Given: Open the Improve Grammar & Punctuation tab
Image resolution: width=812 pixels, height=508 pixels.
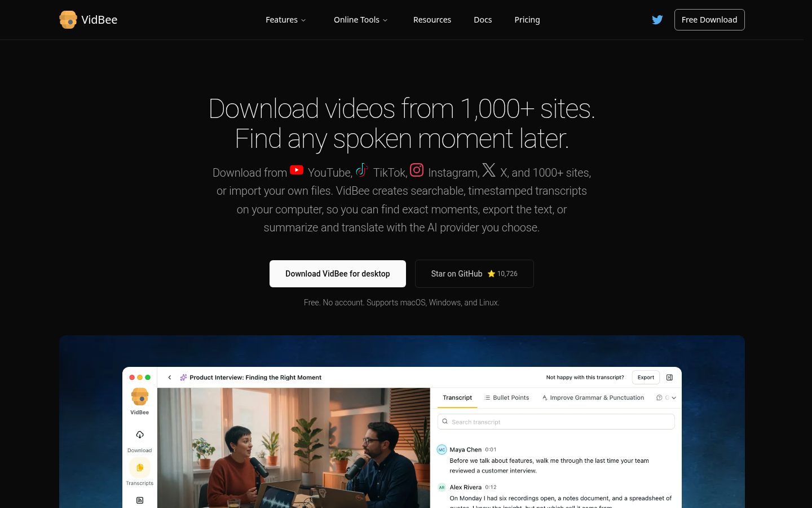Looking at the screenshot, I should pos(593,398).
